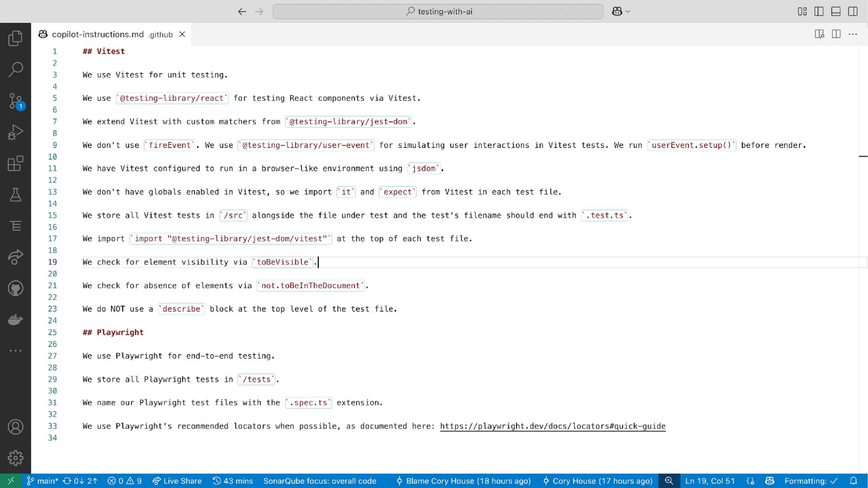Open the Explorer view in activity bar
The width and height of the screenshot is (868, 488).
(x=15, y=39)
